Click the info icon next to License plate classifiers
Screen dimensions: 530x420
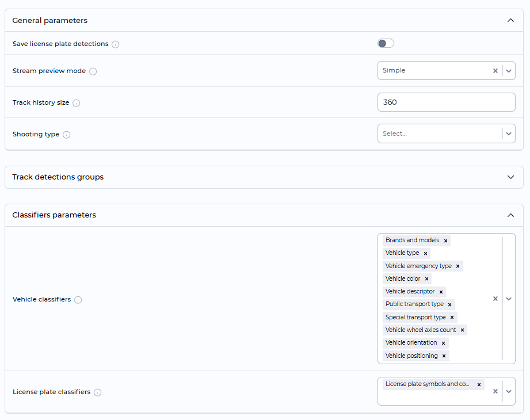(98, 392)
